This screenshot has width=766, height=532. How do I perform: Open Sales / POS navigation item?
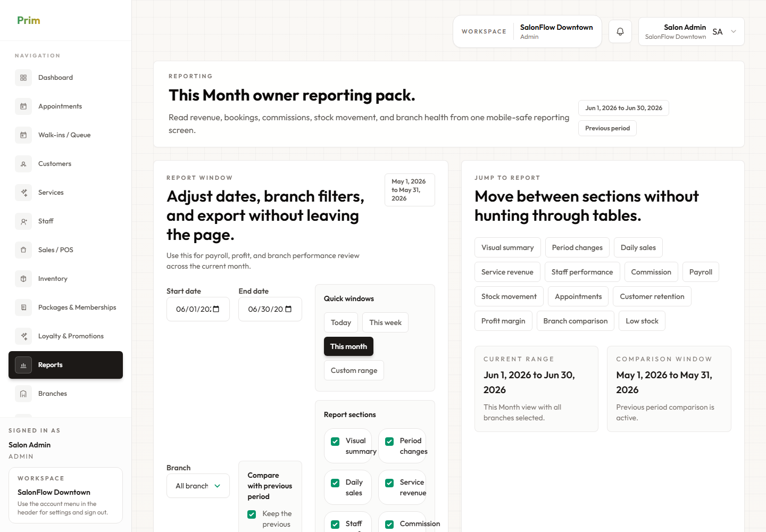[x=65, y=250]
